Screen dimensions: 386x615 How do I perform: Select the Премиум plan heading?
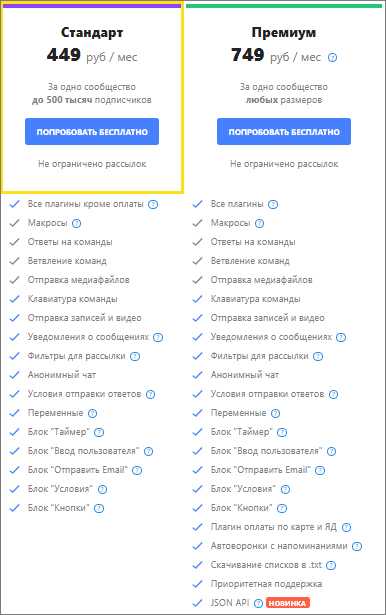click(x=284, y=32)
